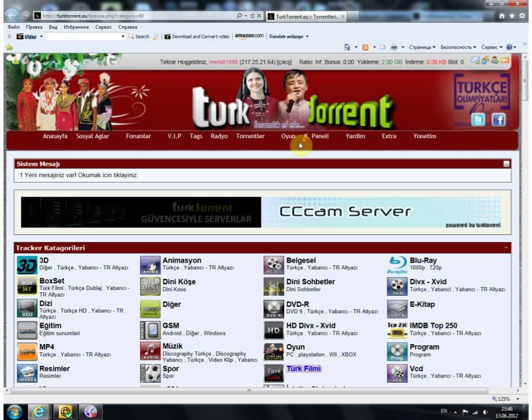Open the Правка menu
The width and height of the screenshot is (532, 420).
tap(34, 27)
